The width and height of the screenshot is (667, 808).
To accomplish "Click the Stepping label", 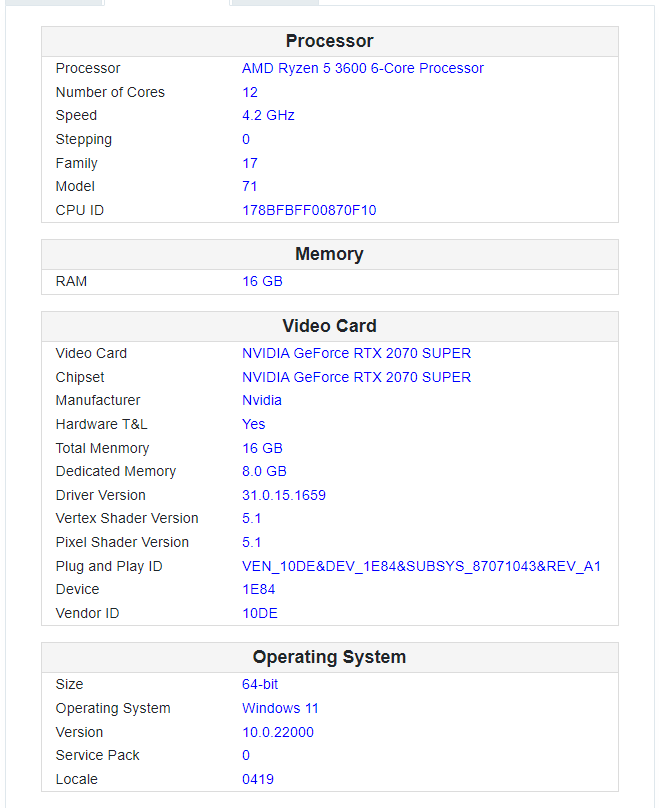I will [84, 140].
